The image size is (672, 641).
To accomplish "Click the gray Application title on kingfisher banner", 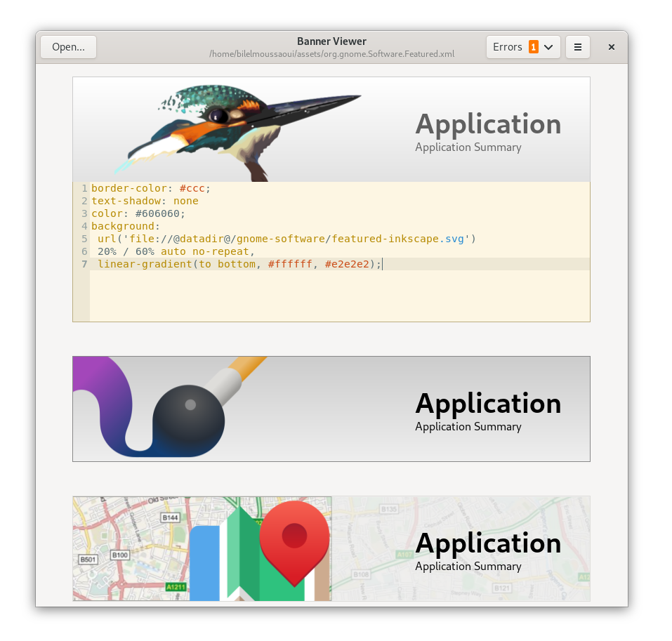I will pyautogui.click(x=488, y=124).
